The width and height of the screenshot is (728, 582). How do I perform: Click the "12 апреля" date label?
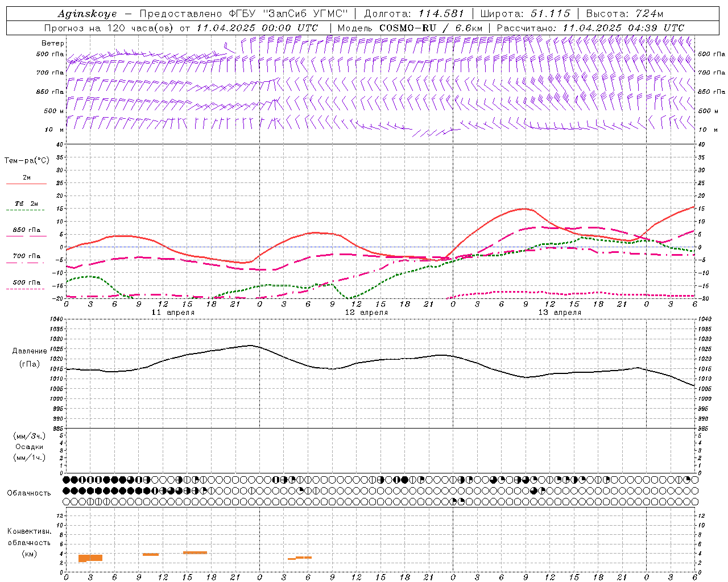pyautogui.click(x=366, y=313)
